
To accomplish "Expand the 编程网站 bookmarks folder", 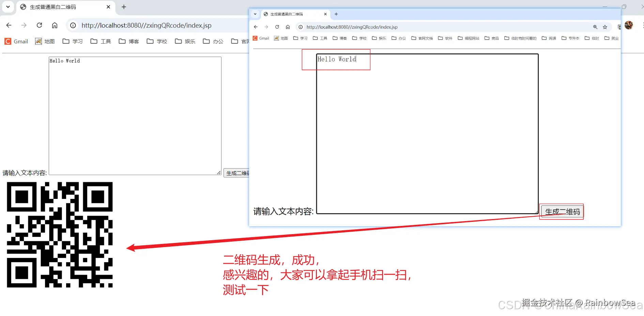I will point(468,38).
